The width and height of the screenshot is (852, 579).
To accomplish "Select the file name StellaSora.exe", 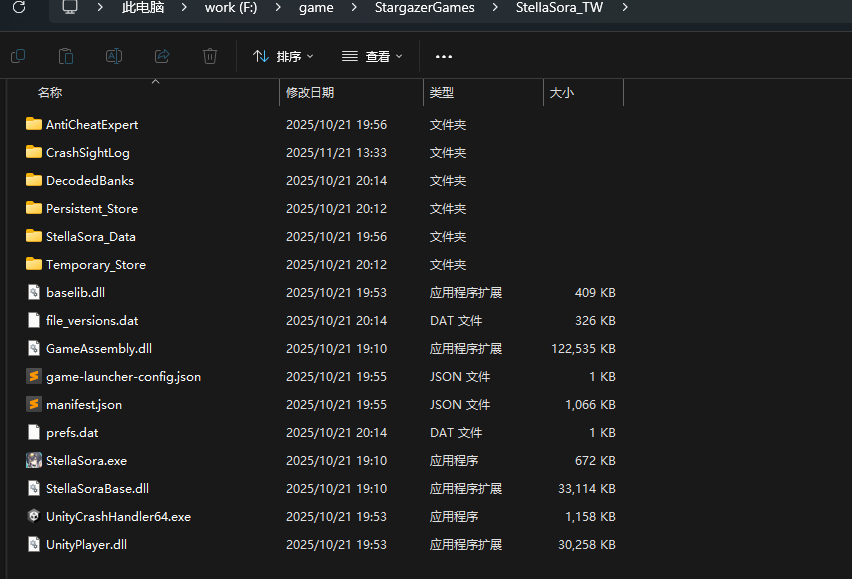I will pyautogui.click(x=86, y=461).
